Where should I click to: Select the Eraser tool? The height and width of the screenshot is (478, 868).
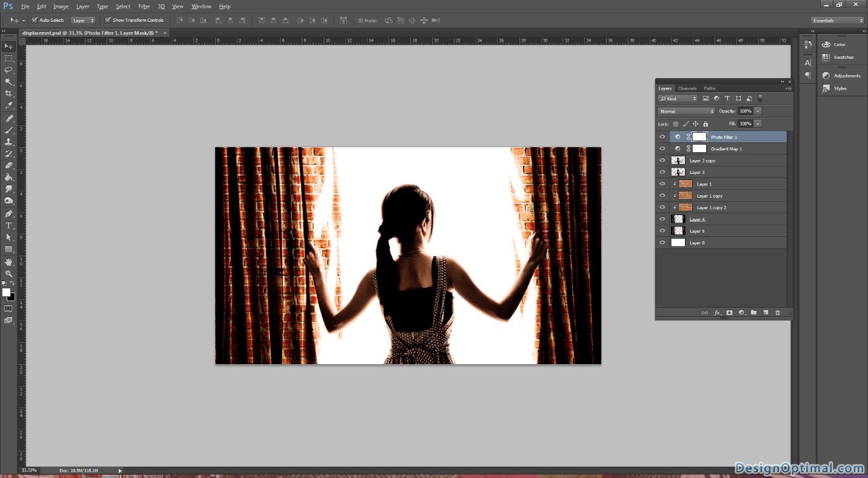8,165
